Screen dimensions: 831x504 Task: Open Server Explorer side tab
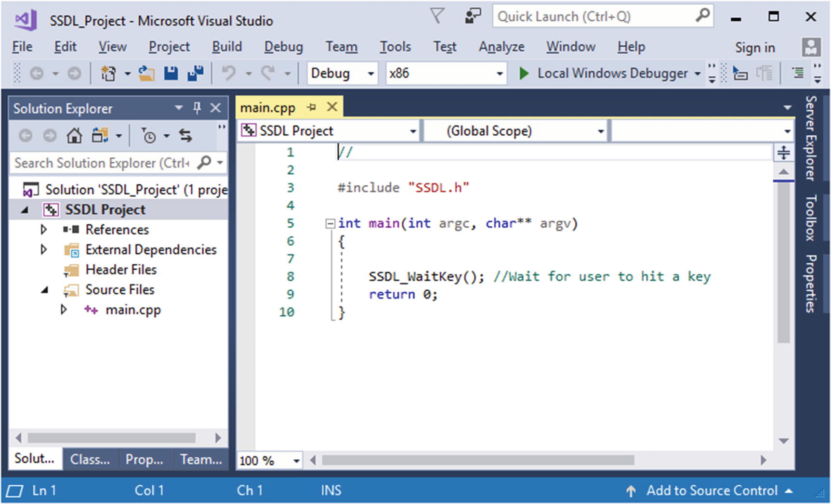[811, 138]
